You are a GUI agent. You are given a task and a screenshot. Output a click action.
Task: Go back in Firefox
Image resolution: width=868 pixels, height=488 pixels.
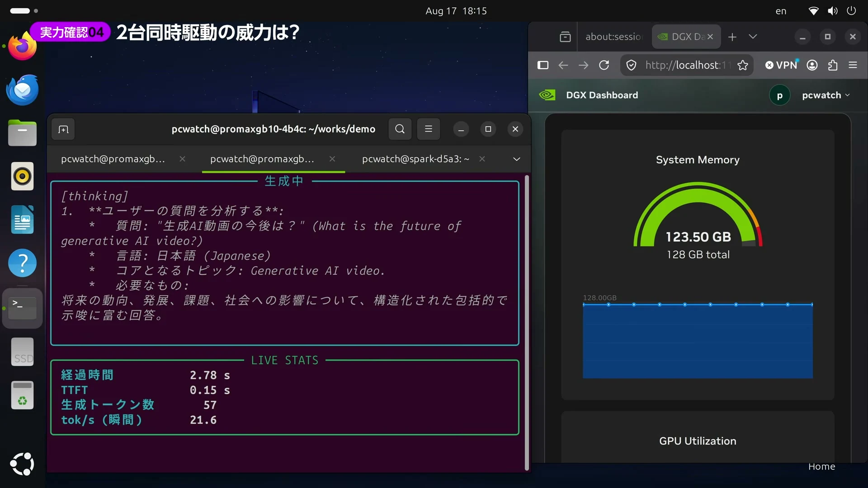coord(563,65)
